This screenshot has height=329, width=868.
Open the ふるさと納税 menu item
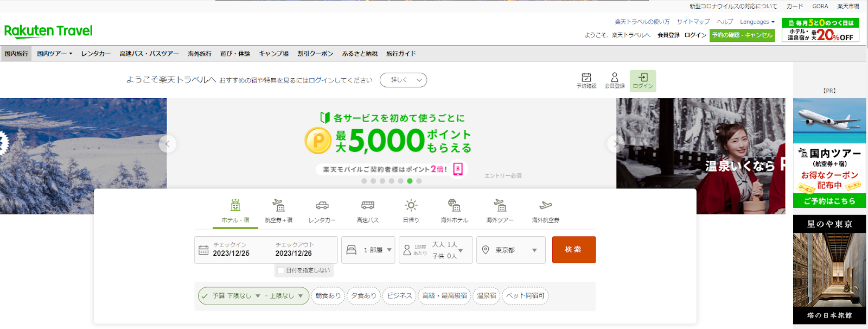point(360,54)
